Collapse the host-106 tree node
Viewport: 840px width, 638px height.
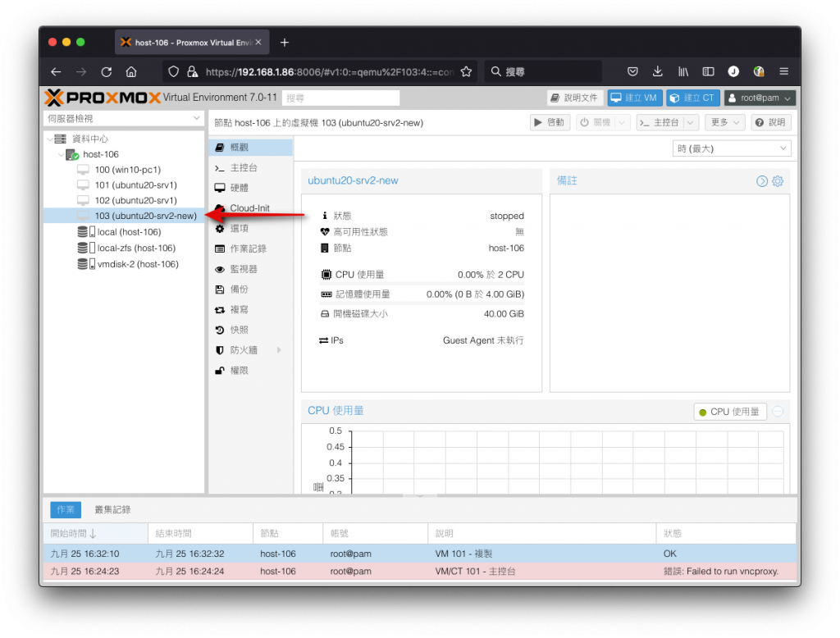[61, 155]
